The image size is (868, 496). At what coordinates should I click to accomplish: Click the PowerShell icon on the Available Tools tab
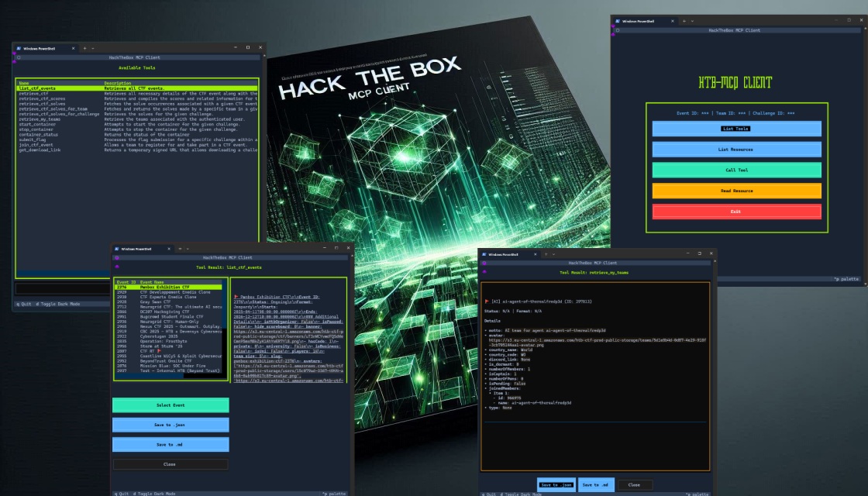(x=19, y=48)
